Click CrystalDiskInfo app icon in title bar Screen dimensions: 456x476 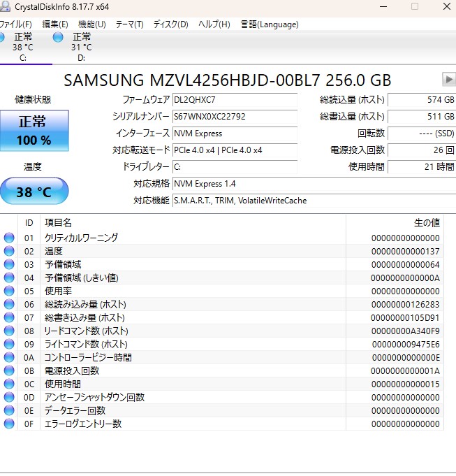[x=5, y=6]
